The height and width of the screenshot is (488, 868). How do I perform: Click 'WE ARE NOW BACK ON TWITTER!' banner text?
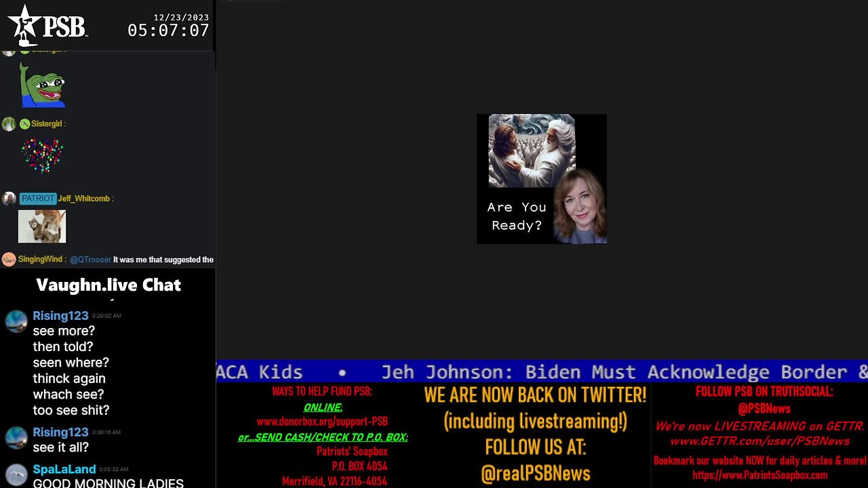pos(535,394)
